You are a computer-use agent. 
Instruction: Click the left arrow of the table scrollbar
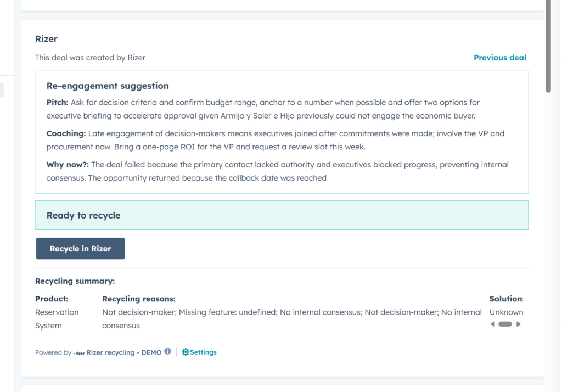tap(493, 324)
